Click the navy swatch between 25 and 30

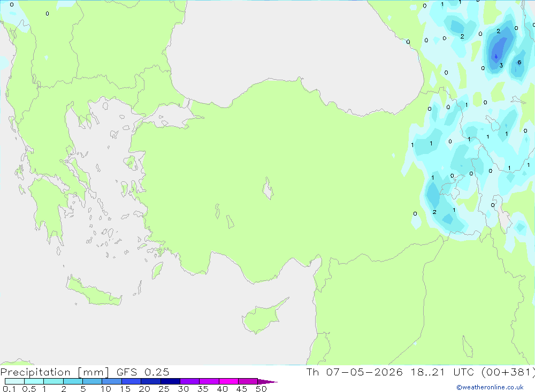pos(170,381)
